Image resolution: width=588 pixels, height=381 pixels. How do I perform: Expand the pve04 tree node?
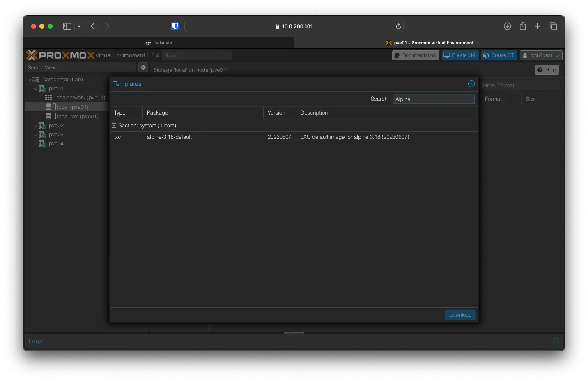point(36,144)
